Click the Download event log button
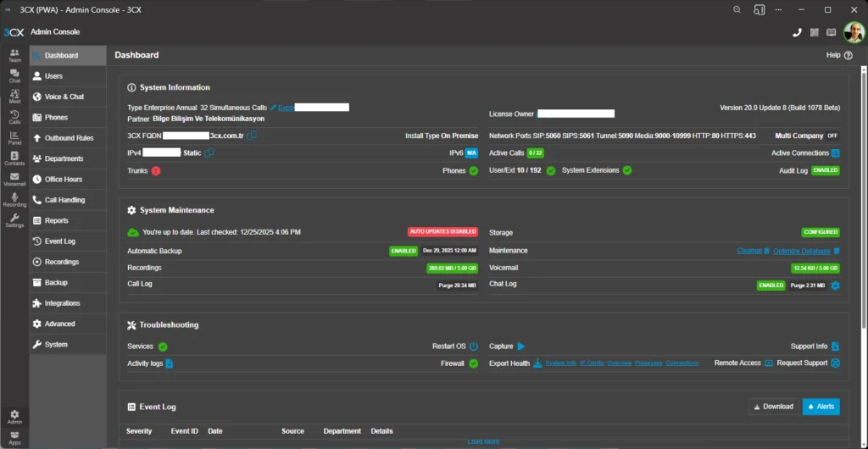868x449 pixels. click(x=774, y=407)
